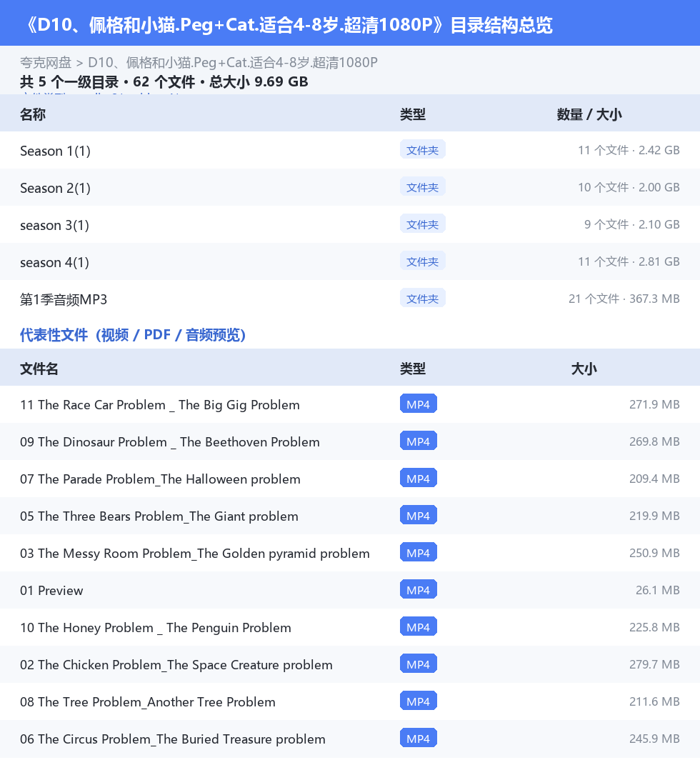Click MP4 badge for Chicken Problem

click(419, 664)
